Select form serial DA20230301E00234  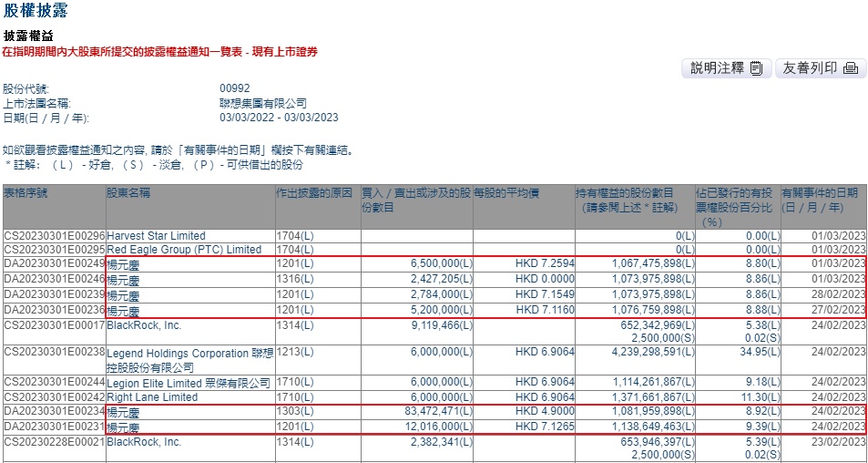55,410
